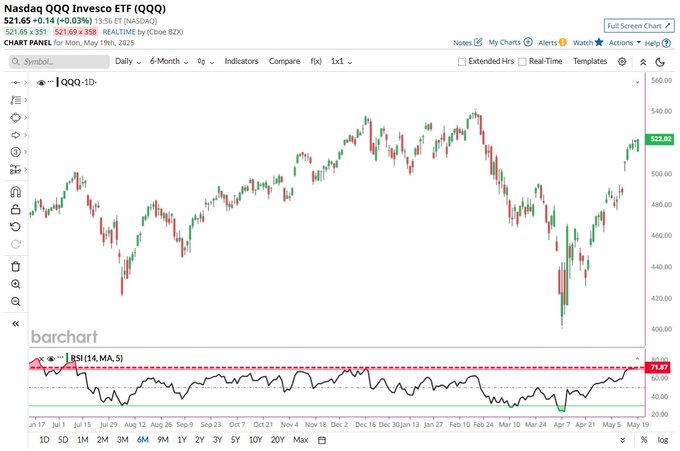The image size is (680, 451).
Task: Select the 5D time range
Action: click(63, 440)
